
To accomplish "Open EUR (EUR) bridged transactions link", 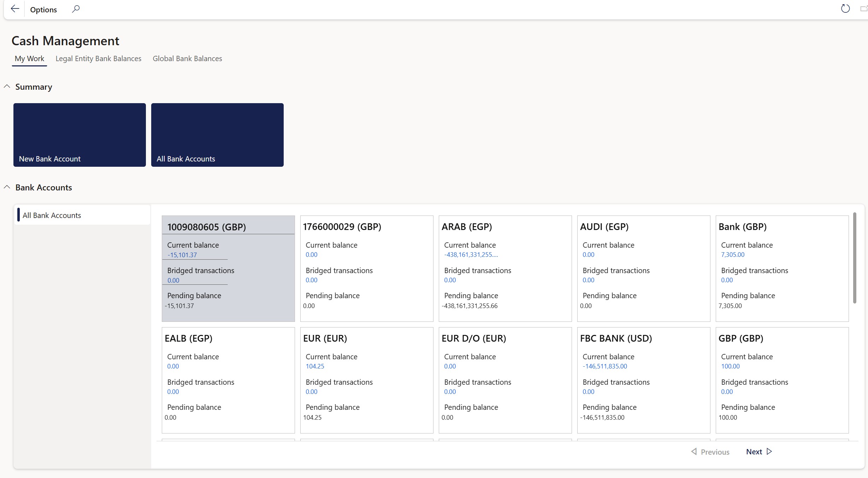I will tap(312, 392).
